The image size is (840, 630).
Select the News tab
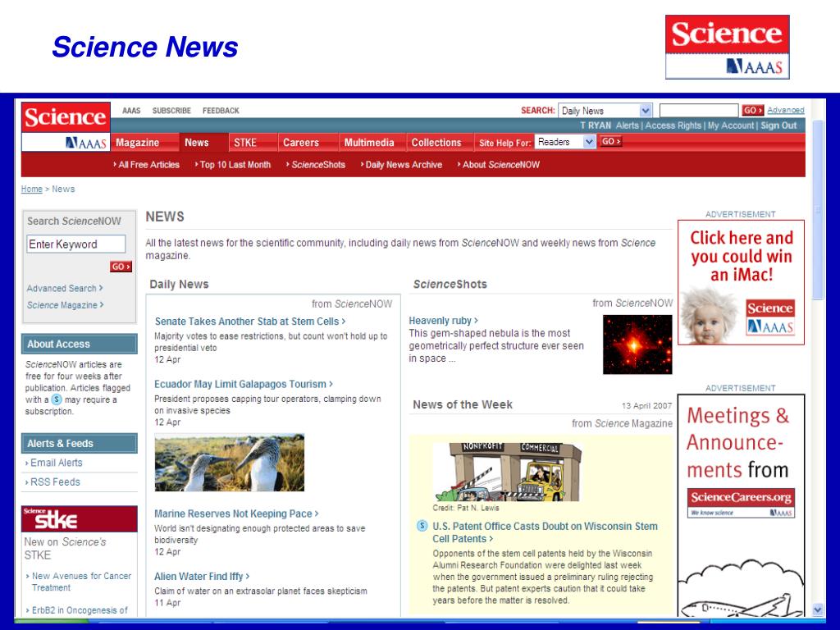pos(197,143)
